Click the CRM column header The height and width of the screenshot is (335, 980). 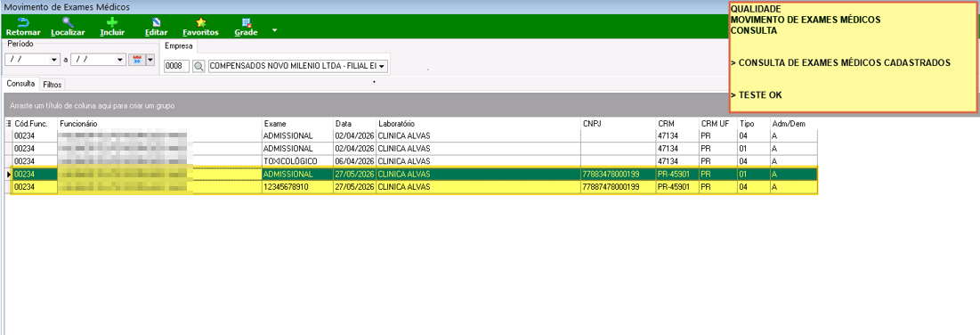tap(677, 124)
